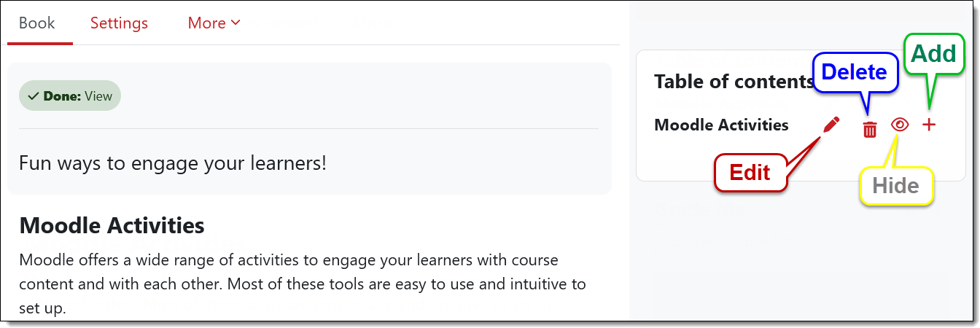Viewport: 980px width, 328px height.
Task: Click the Done: View completion badge
Action: tap(70, 96)
